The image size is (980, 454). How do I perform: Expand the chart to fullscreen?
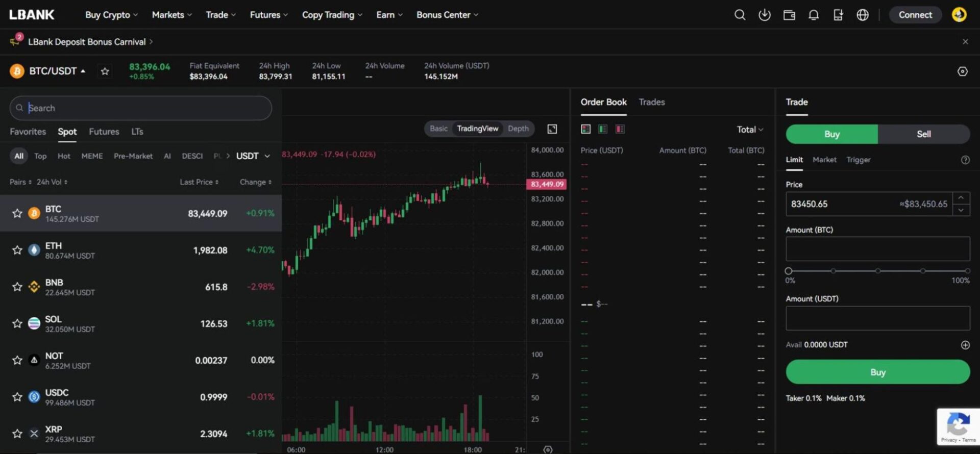click(552, 129)
